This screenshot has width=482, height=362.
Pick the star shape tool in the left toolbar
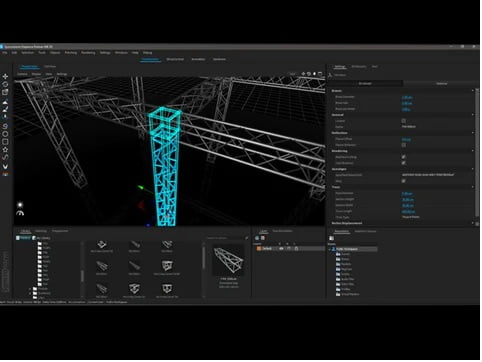coord(5,150)
